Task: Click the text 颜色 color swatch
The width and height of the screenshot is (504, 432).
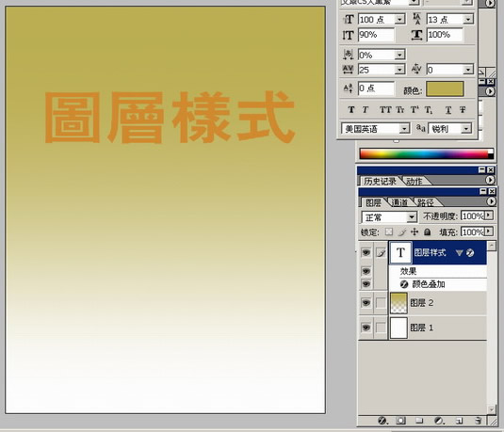Action: point(445,89)
